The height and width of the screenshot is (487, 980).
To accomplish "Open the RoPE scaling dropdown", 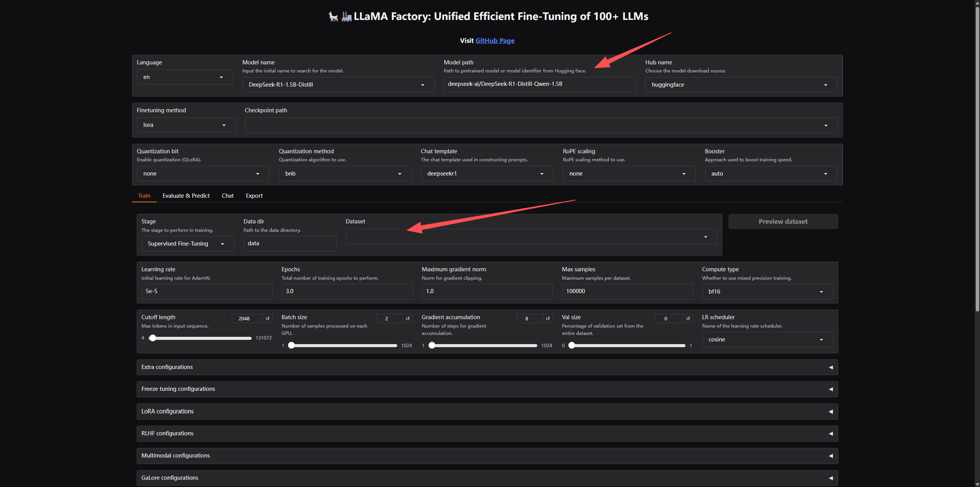I will click(x=629, y=174).
